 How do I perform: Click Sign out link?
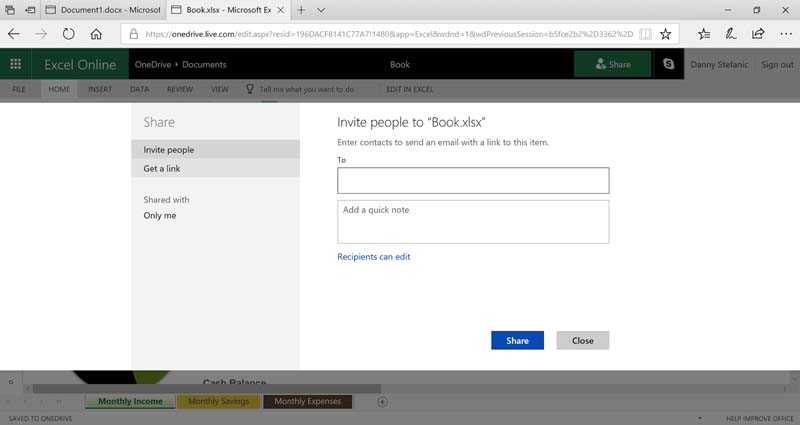click(777, 64)
